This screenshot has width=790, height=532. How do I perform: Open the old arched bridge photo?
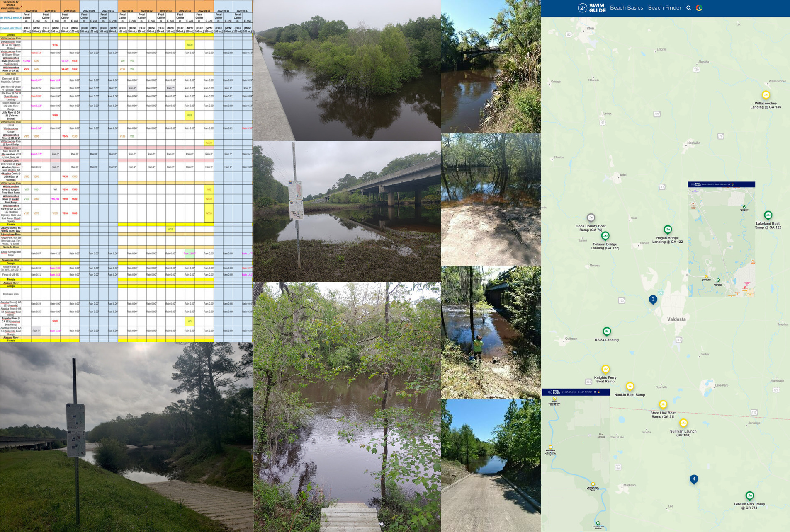tap(491, 66)
